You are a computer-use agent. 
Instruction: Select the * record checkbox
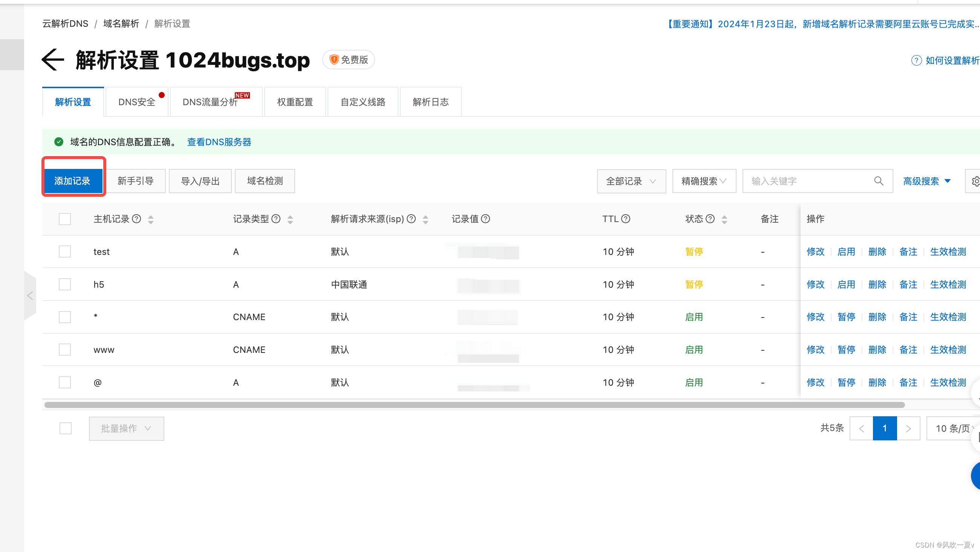pyautogui.click(x=65, y=317)
